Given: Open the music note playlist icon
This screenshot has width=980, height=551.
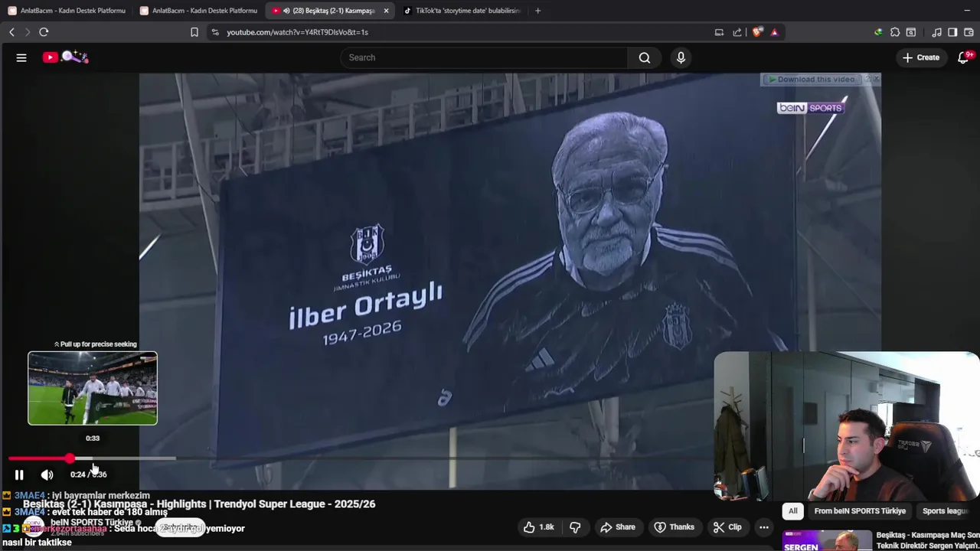Looking at the screenshot, I should [x=936, y=32].
